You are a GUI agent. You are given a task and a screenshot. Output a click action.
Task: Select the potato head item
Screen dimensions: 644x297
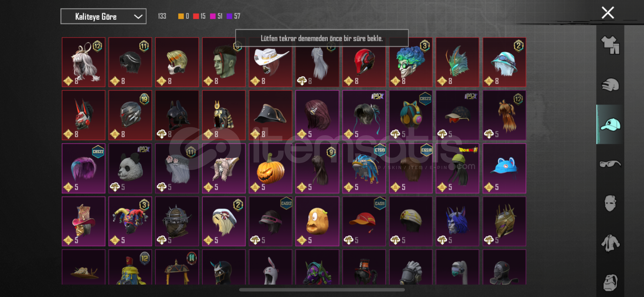[x=317, y=221]
